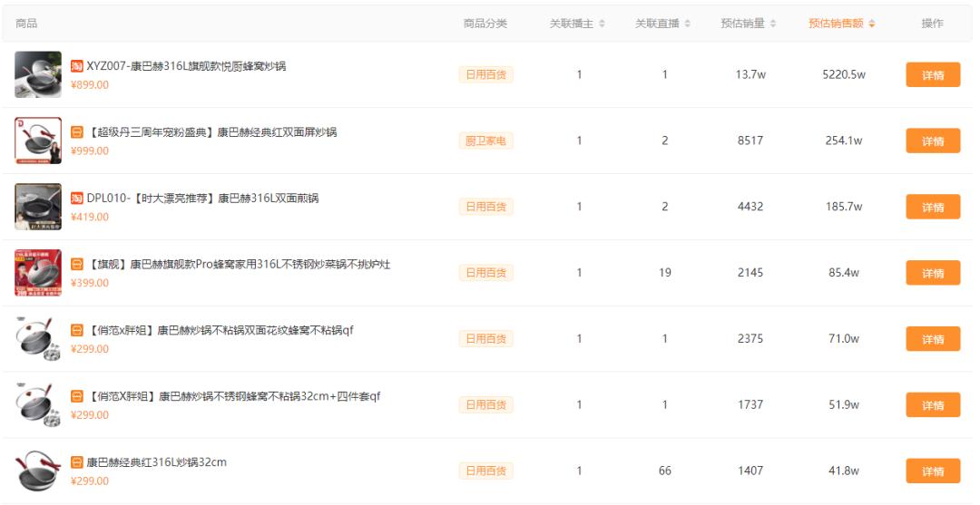980x505 pixels.
Task: Click estimated sales 13.7w
Action: point(750,75)
